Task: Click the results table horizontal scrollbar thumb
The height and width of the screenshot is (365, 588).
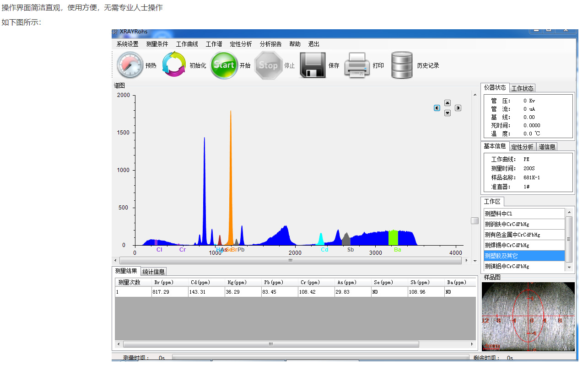Action: click(x=271, y=344)
